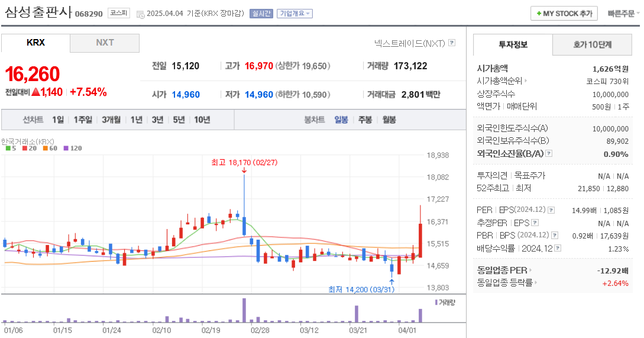The image size is (644, 338).
Task: Click the 코스피 market badge
Action: point(119,13)
